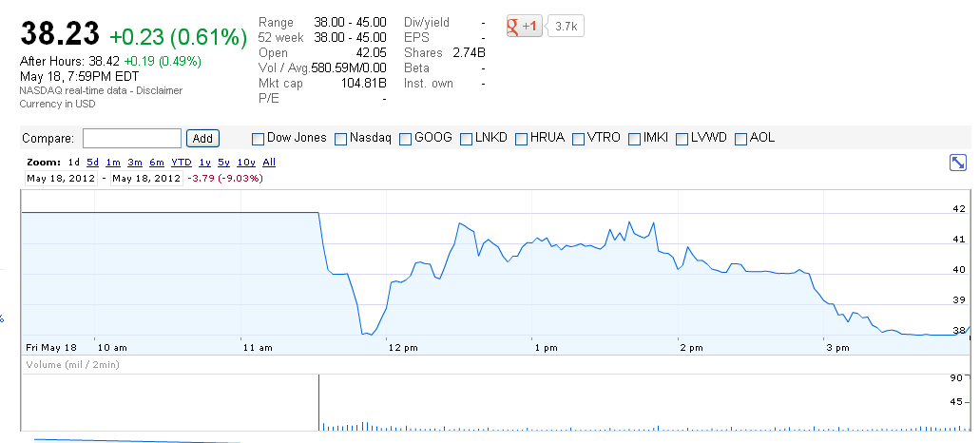The width and height of the screenshot is (980, 443).
Task: Expand the chart to full size
Action: point(958,163)
